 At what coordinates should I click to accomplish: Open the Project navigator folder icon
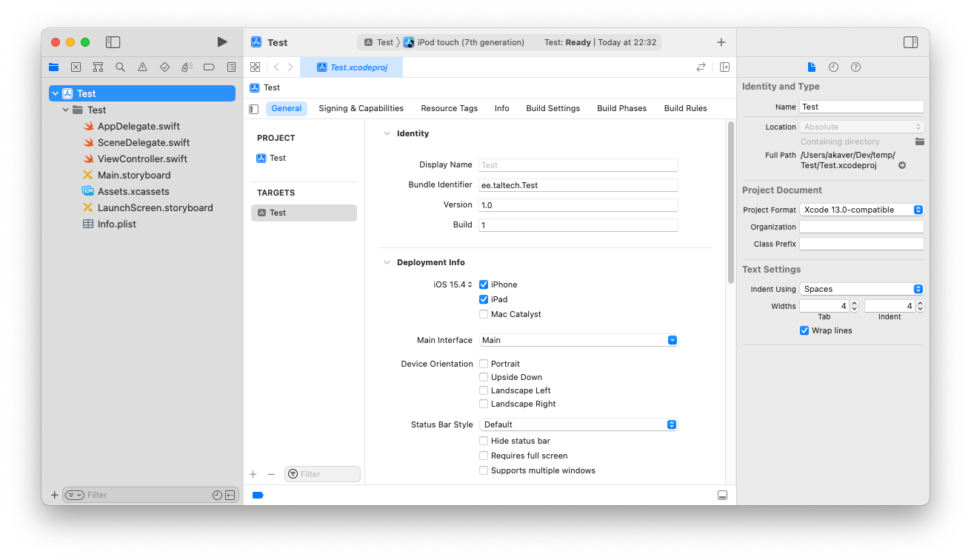(x=53, y=67)
